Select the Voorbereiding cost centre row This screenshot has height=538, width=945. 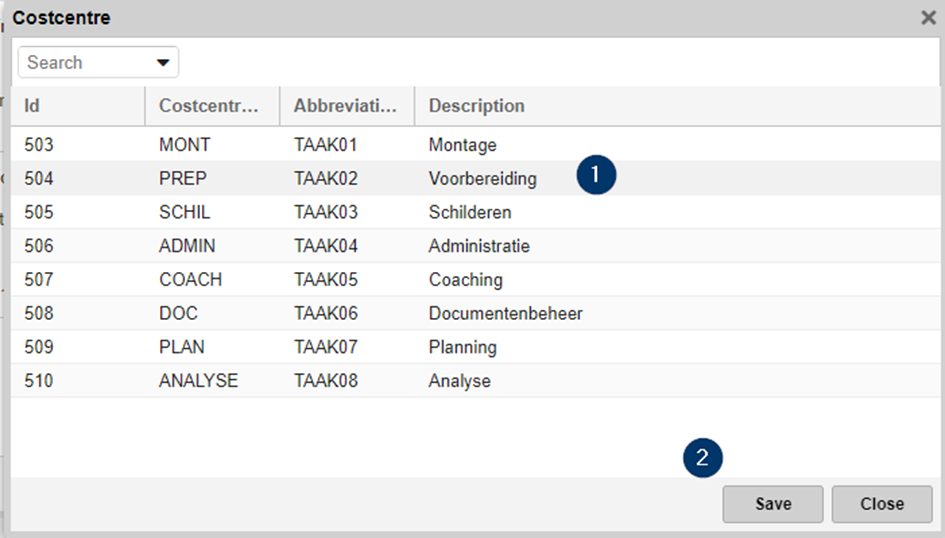pyautogui.click(x=482, y=179)
